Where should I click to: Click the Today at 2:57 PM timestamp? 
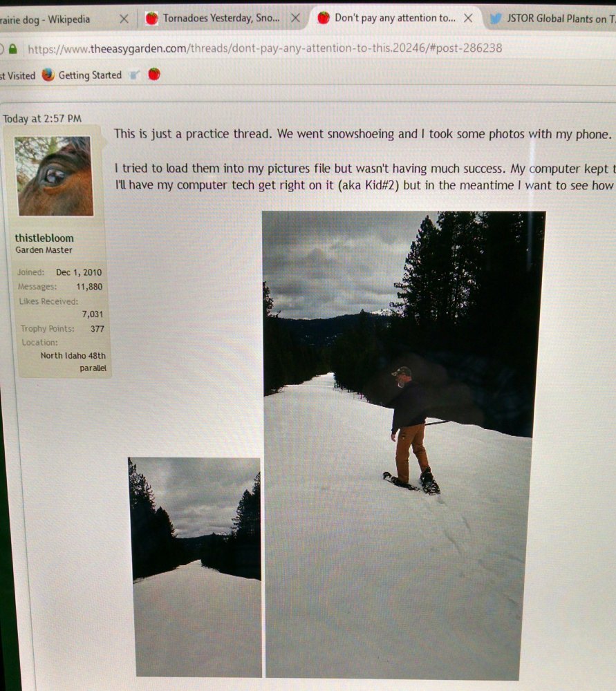click(x=42, y=119)
